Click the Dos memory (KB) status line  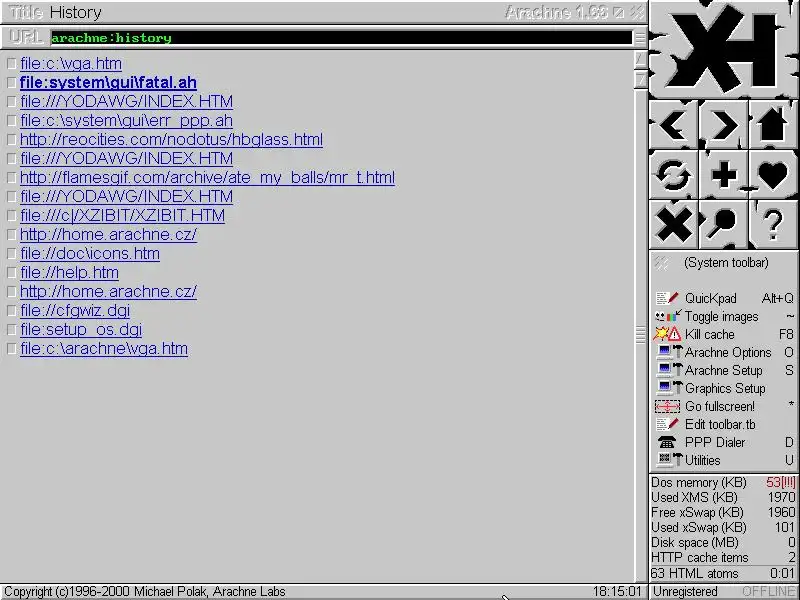(723, 482)
